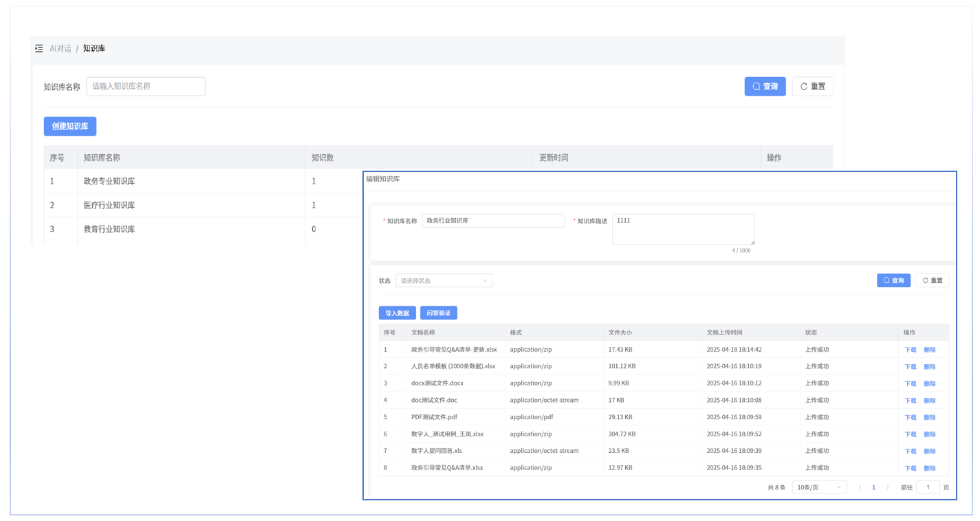Edit the 知识库描述 textarea
Viewport: 980px width, 521px height.
(683, 228)
